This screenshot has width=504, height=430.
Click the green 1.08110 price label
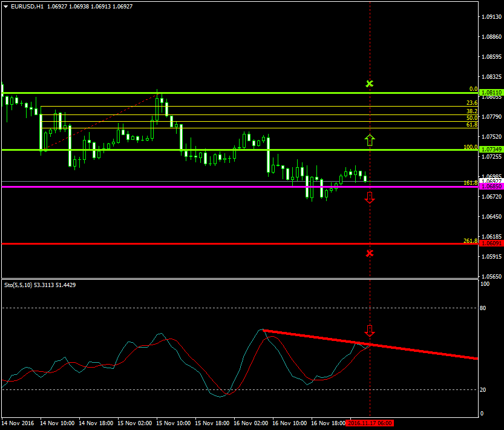tap(491, 93)
